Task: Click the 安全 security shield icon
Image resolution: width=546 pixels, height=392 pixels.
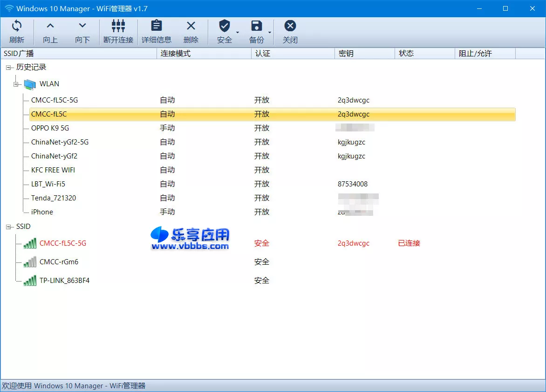Action: pos(225,26)
